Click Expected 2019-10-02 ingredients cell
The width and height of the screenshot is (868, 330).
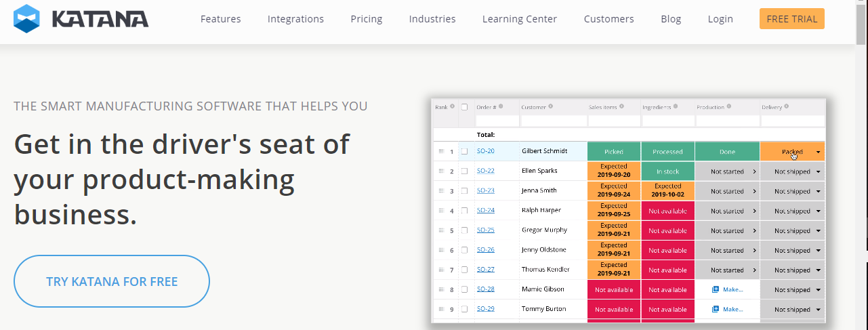[667, 191]
